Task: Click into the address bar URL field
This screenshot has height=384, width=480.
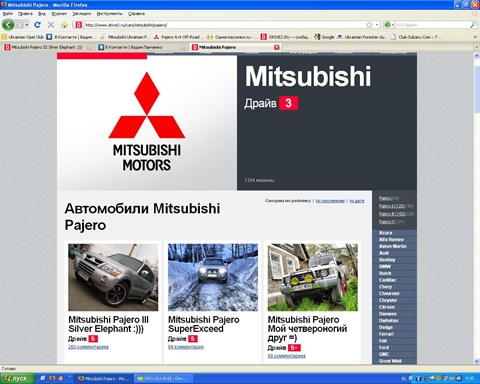Action: click(x=223, y=25)
